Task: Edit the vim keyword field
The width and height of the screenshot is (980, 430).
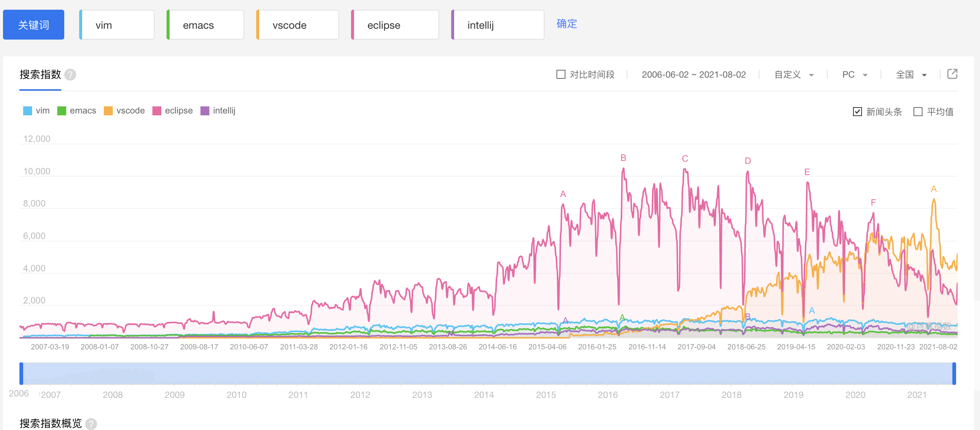Action: tap(117, 25)
